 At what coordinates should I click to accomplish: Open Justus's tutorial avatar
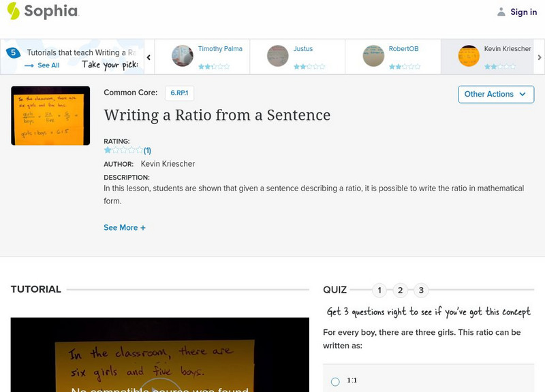click(x=278, y=56)
